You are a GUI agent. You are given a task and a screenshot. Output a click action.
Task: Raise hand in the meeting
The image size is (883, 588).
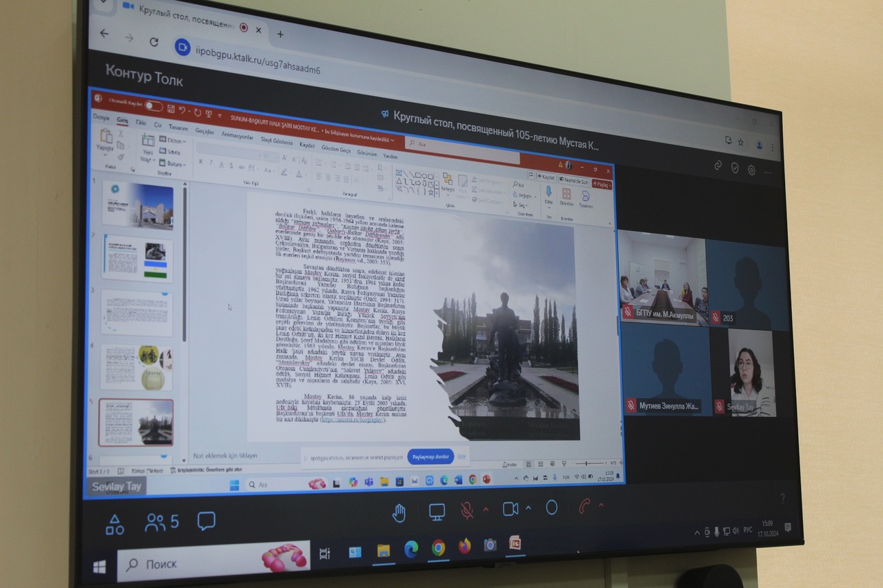[x=399, y=513]
